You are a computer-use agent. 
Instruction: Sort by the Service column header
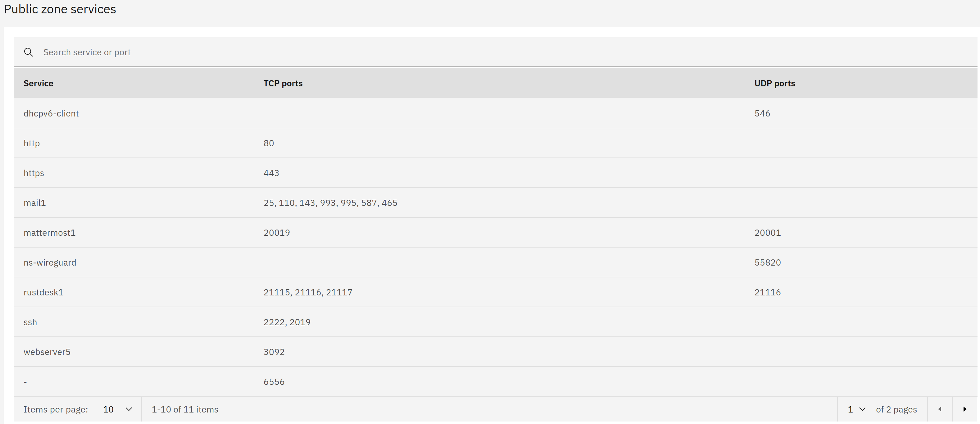[x=39, y=83]
